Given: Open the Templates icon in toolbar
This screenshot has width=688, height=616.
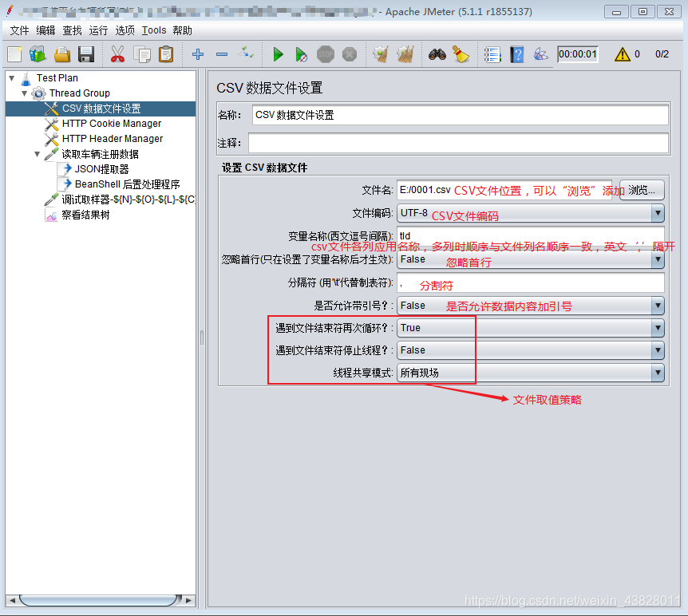Looking at the screenshot, I should (x=38, y=54).
